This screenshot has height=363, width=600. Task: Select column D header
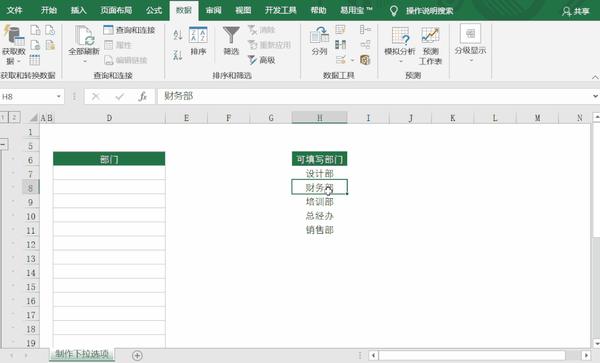(x=109, y=118)
